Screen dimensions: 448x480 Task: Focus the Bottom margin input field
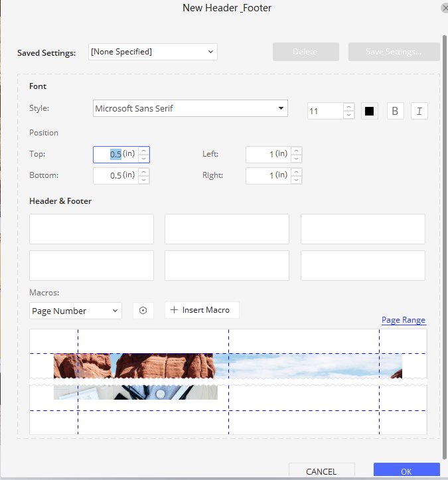[116, 176]
